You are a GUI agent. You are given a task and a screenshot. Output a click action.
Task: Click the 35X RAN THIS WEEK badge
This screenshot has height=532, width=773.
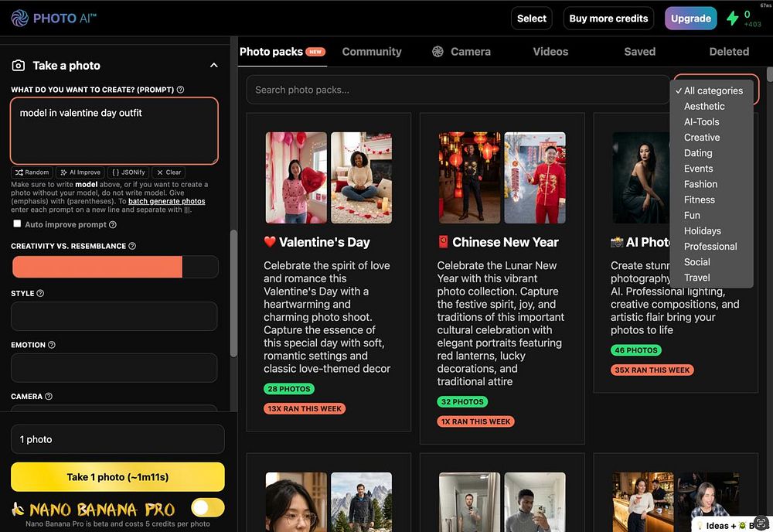[652, 370]
